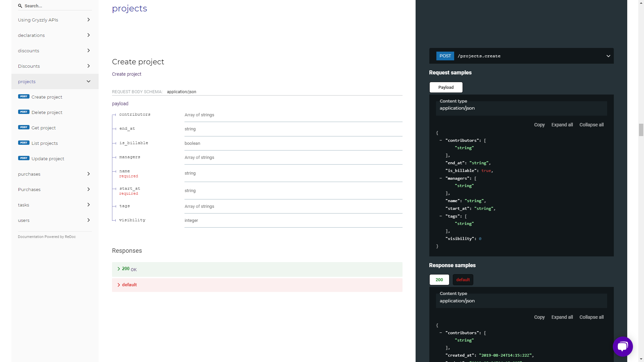Image resolution: width=644 pixels, height=362 pixels.
Task: Click the tags field name
Action: [124, 206]
